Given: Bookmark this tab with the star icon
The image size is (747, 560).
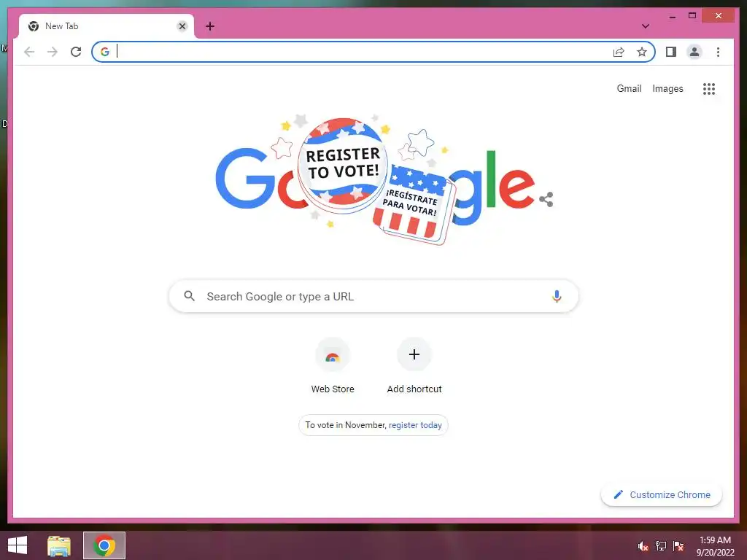Looking at the screenshot, I should click(x=642, y=52).
